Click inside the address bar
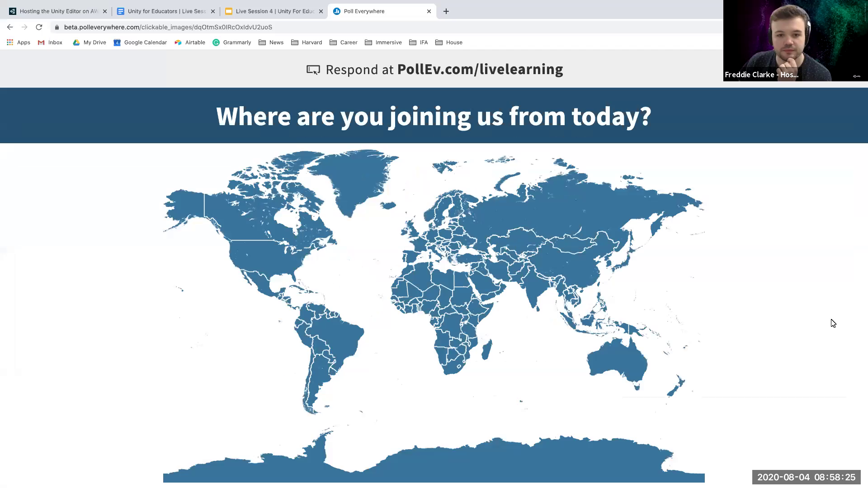 click(x=181, y=27)
